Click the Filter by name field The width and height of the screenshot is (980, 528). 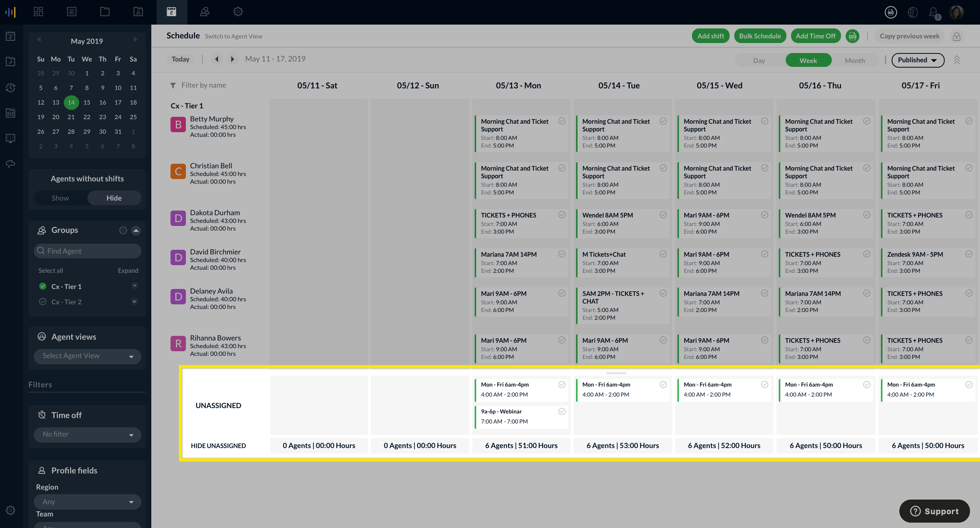coord(204,85)
